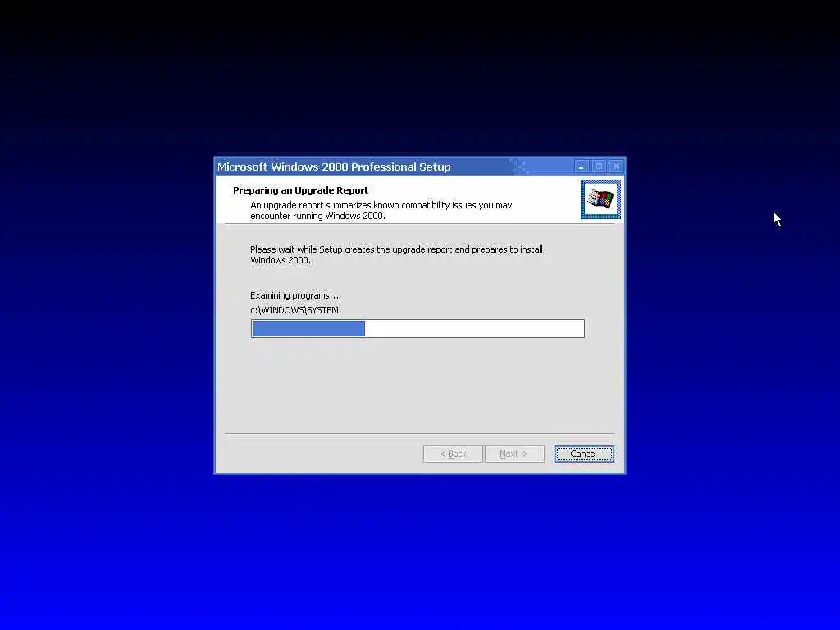Screen dimensions: 840x630
Task: Click the 'Please wait while Setup creates' message
Action: click(x=396, y=254)
